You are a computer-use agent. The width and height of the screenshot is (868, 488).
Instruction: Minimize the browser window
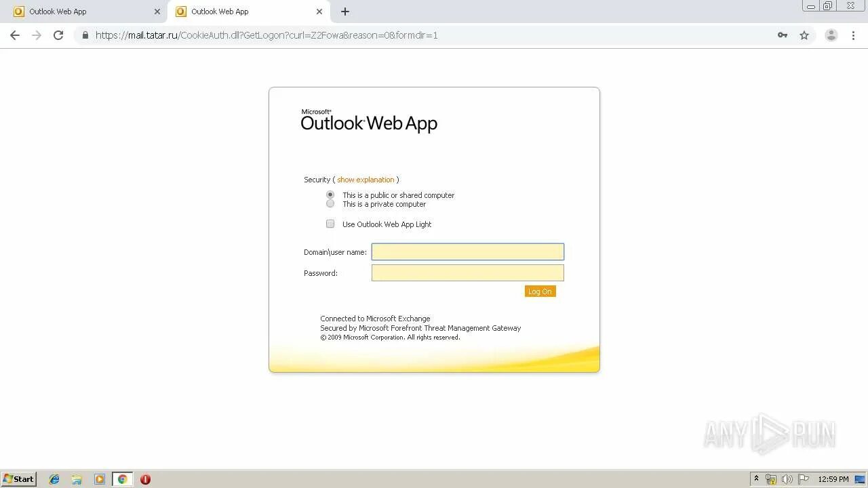coord(811,5)
